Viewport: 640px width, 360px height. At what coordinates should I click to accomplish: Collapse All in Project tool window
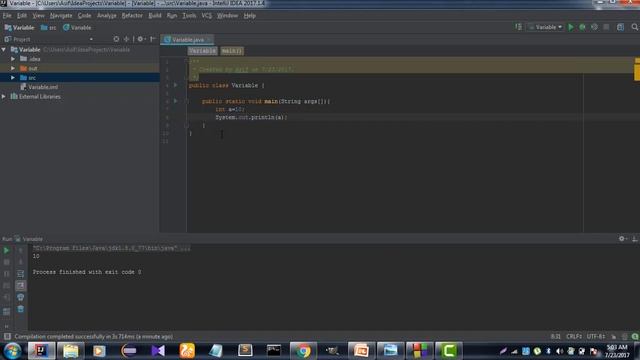(x=127, y=39)
